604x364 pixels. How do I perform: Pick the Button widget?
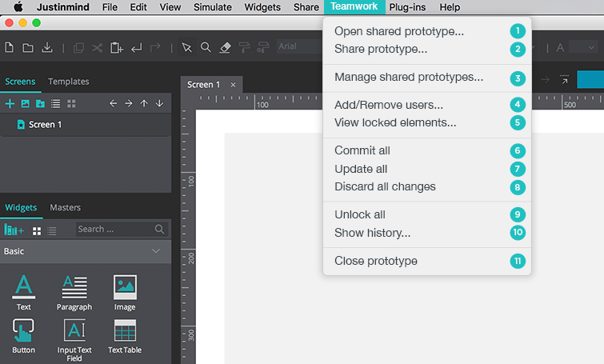click(23, 336)
